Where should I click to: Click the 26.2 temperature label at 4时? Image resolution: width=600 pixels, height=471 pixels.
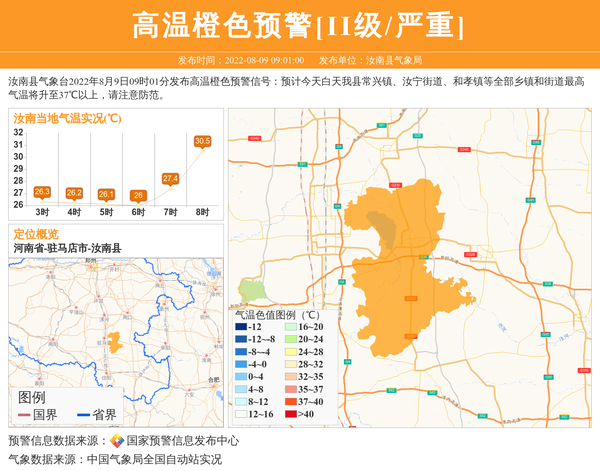point(74,192)
